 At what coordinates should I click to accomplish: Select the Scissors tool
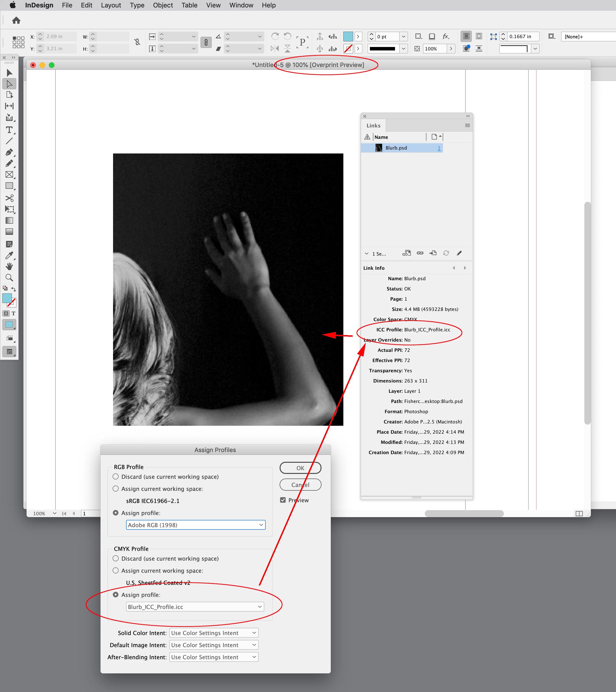click(9, 198)
